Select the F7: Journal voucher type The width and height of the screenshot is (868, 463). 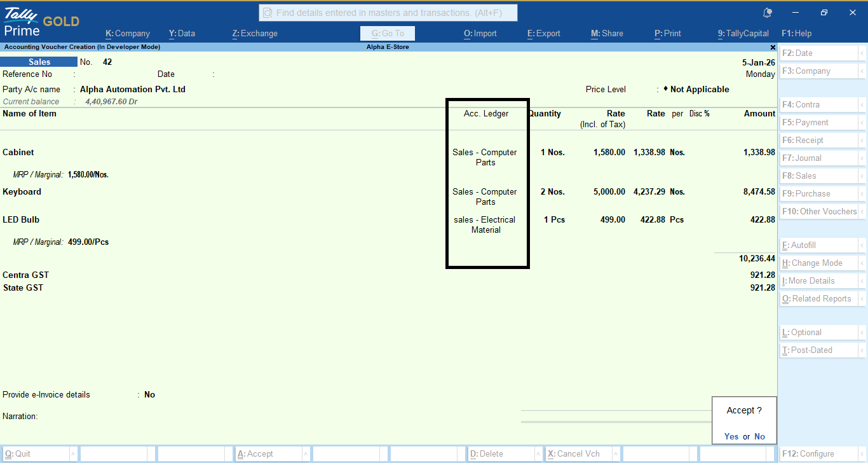(x=819, y=158)
